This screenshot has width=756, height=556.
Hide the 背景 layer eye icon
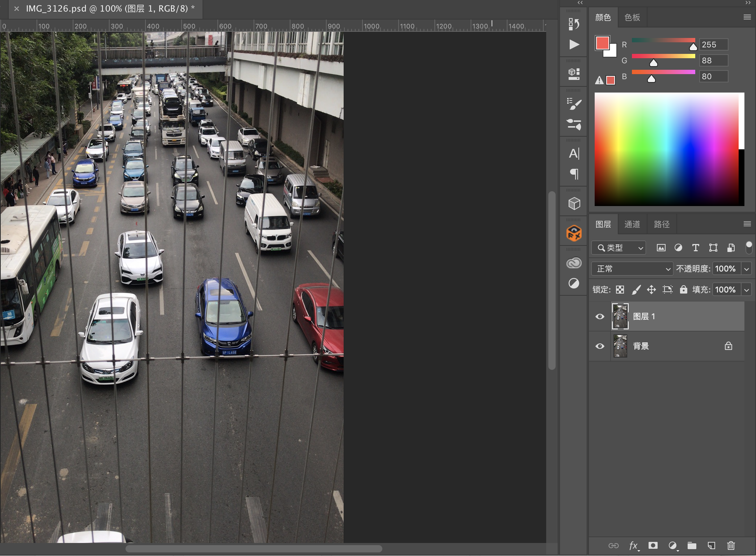(600, 346)
